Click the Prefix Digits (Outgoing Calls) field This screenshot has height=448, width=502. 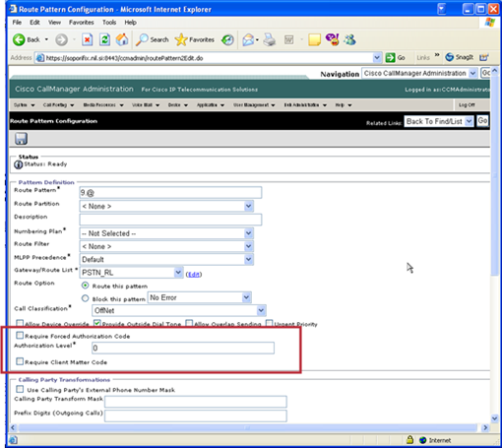pyautogui.click(x=196, y=416)
